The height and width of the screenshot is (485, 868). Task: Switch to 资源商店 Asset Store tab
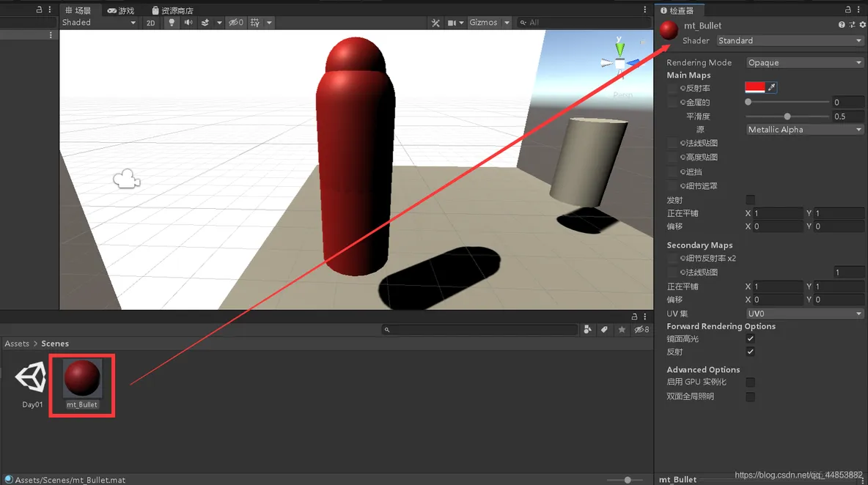pyautogui.click(x=172, y=10)
